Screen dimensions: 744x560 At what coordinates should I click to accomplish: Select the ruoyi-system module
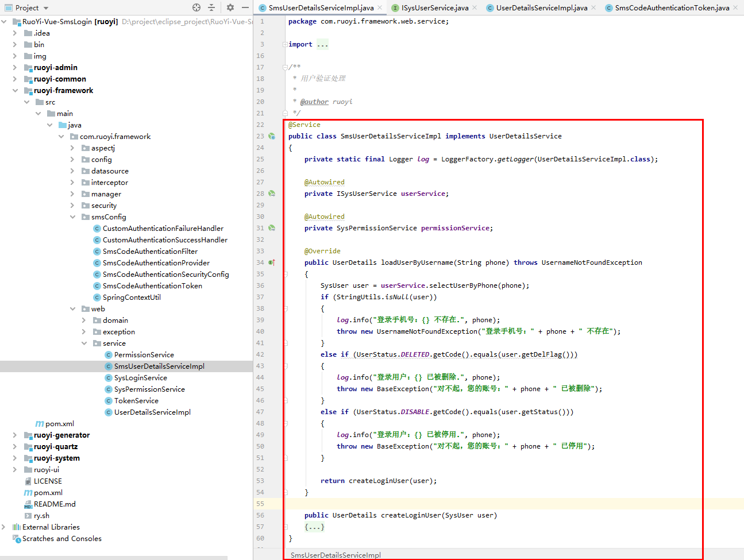point(57,458)
